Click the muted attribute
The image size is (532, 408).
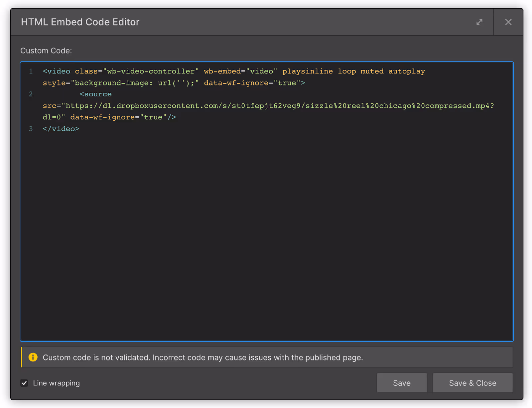click(x=372, y=71)
